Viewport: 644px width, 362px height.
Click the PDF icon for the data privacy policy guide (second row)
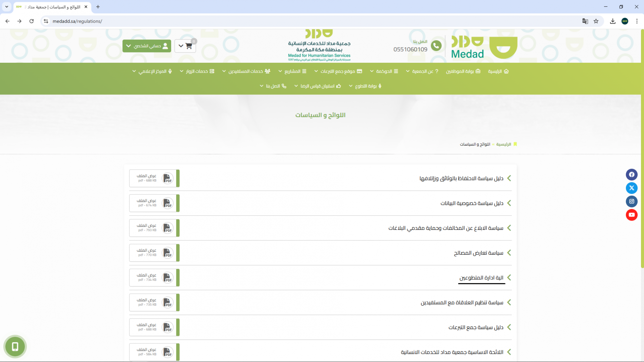pyautogui.click(x=167, y=203)
